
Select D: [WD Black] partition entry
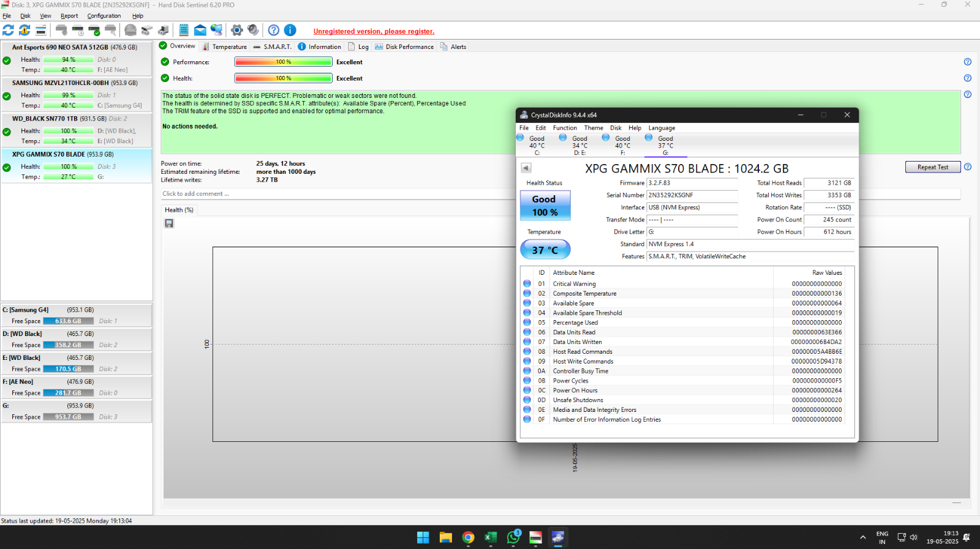coord(77,339)
